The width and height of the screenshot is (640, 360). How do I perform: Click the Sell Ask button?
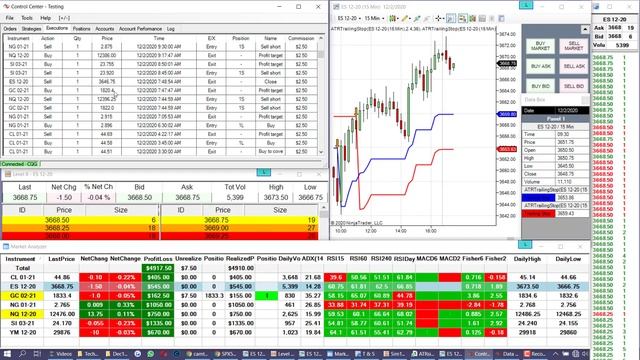(574, 66)
